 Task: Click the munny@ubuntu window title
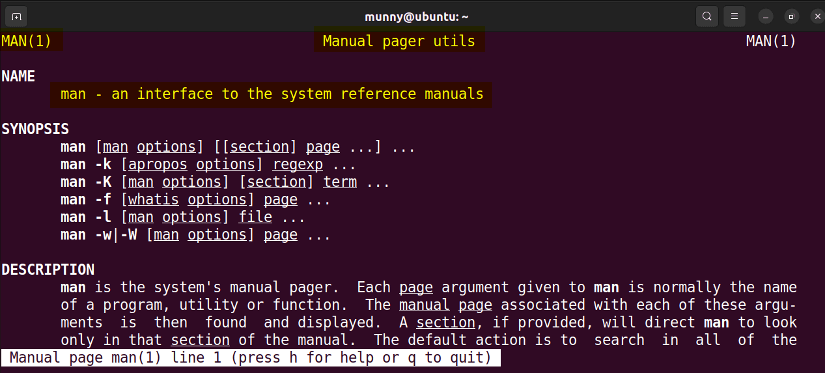click(417, 17)
